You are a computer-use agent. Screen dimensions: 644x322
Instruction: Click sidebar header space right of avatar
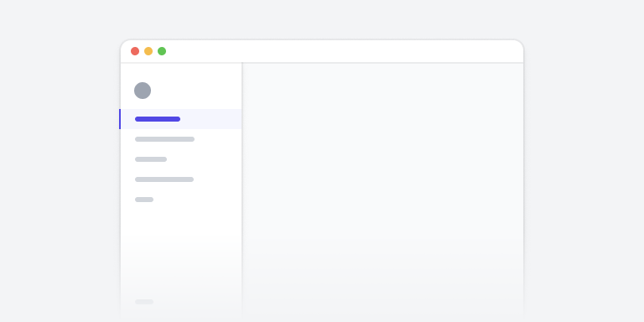point(196,91)
